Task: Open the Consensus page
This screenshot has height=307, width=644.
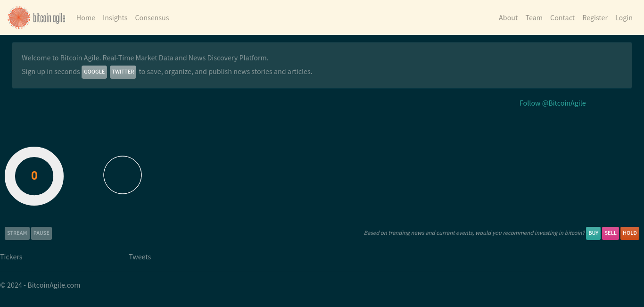Action: click(x=152, y=17)
